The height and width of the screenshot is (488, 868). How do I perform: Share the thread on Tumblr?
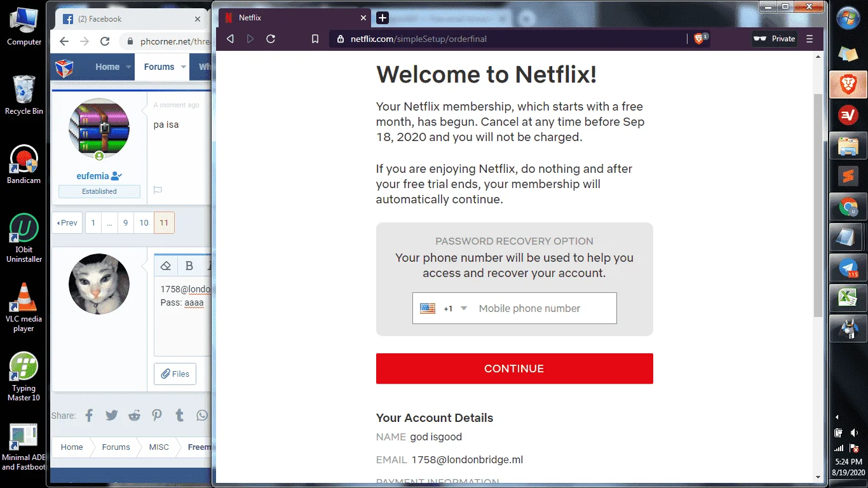point(179,416)
